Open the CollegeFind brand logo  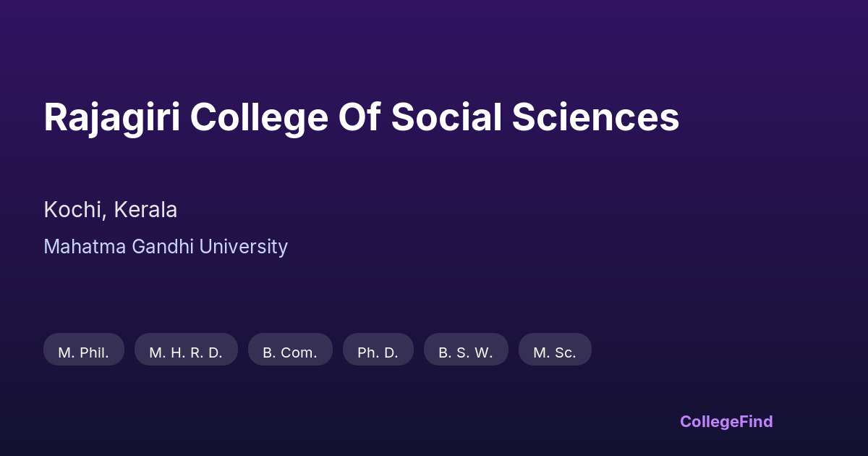pos(726,421)
